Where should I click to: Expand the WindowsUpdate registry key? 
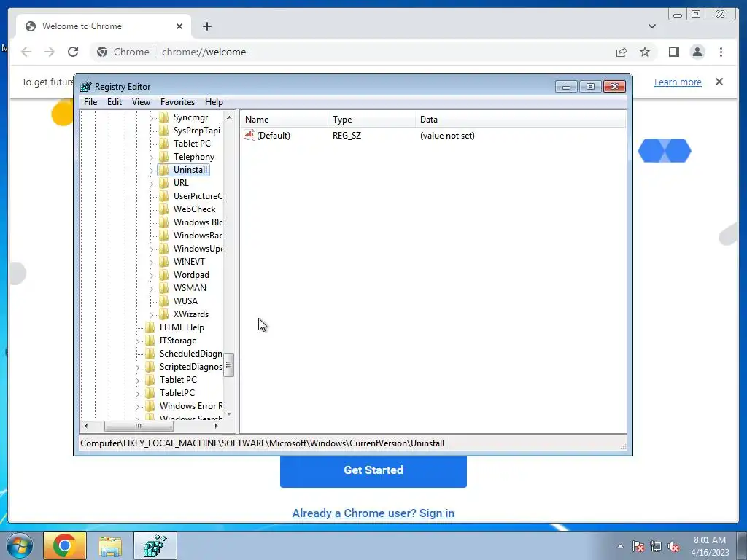click(x=151, y=249)
